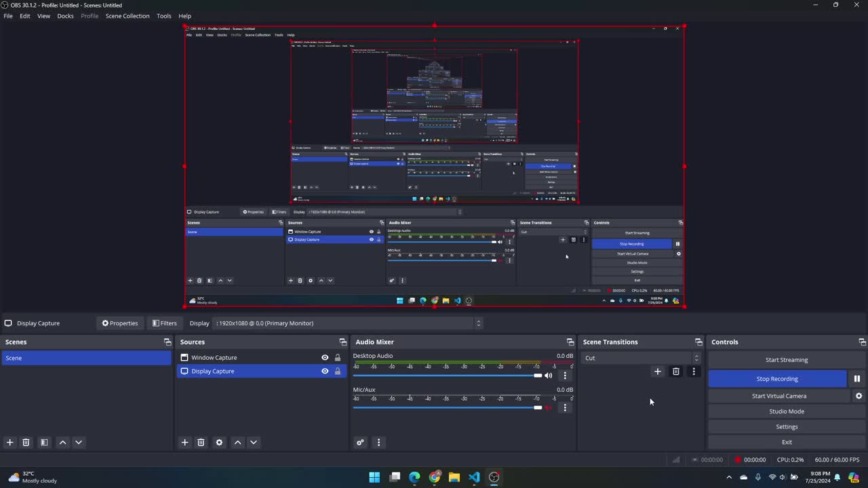
Task: Pop out the Sources dock
Action: pyautogui.click(x=342, y=342)
